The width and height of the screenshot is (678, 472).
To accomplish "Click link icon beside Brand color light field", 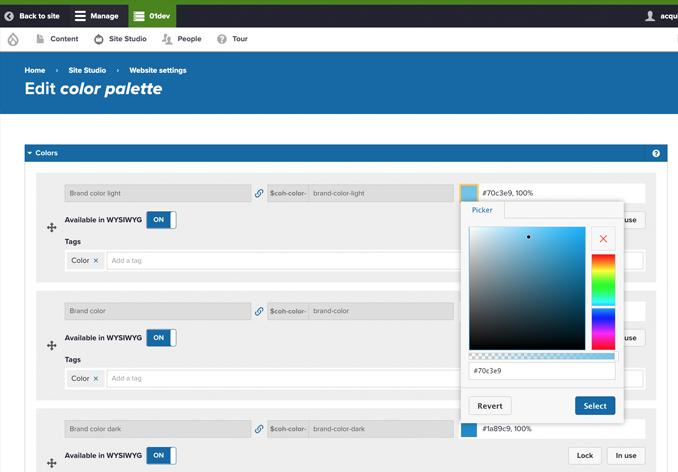I will coord(259,193).
